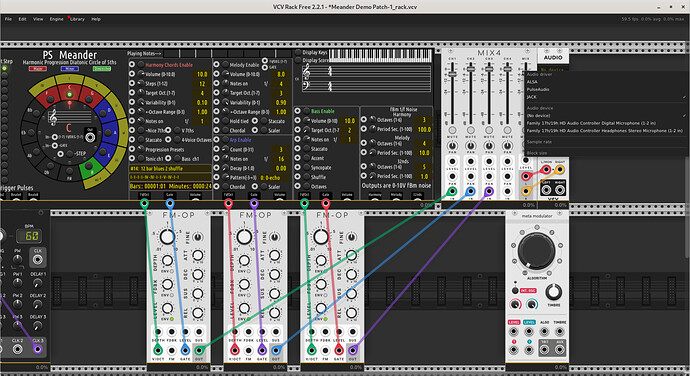Click MIX4 channel 2 fader handle
Viewport: 690px width, 376px height.
[x=471, y=68]
